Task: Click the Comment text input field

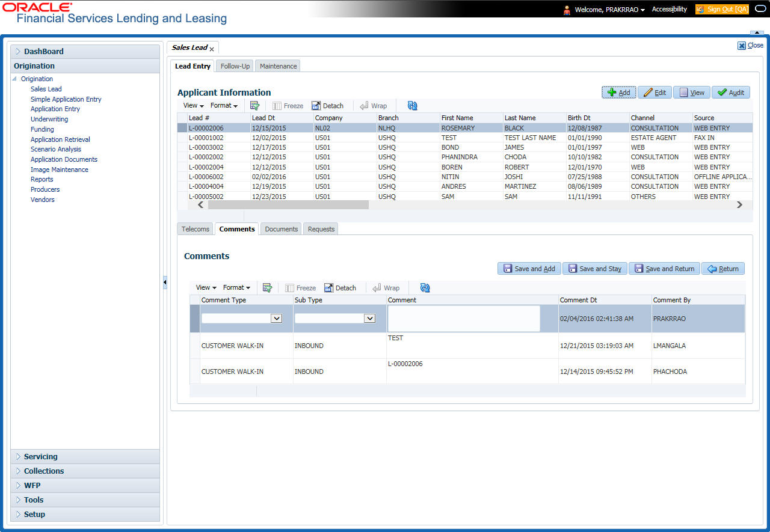Action: 463,319
